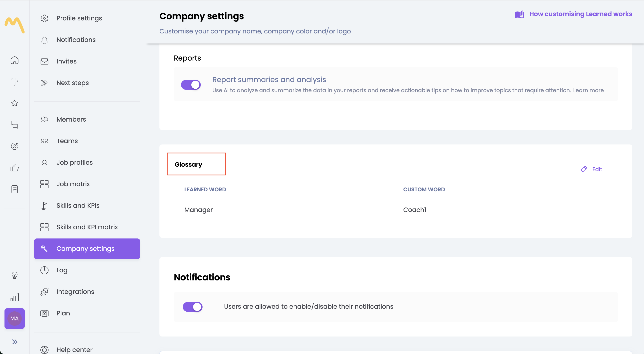Open the bar chart icon in rail
Screen dimensions: 644x354
tap(15, 297)
